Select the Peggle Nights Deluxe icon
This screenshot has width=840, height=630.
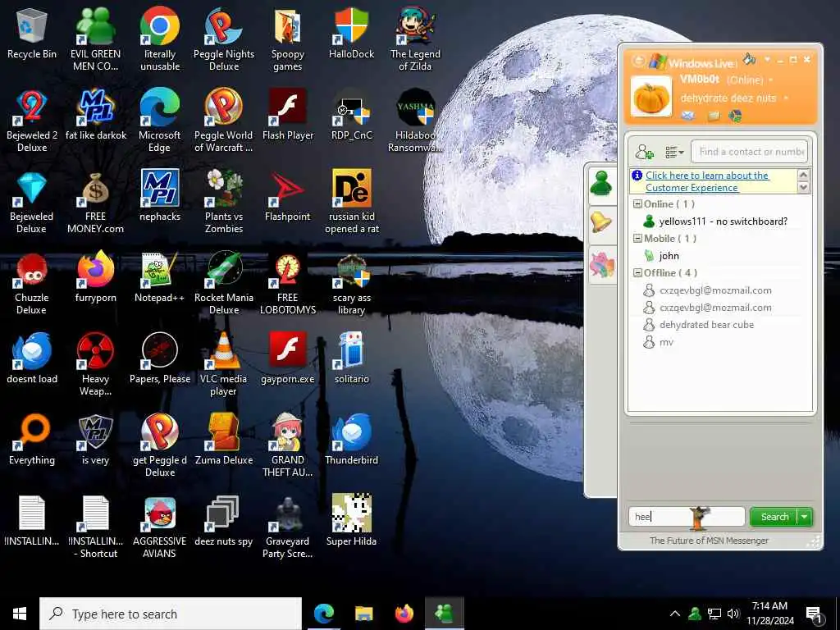(x=224, y=39)
